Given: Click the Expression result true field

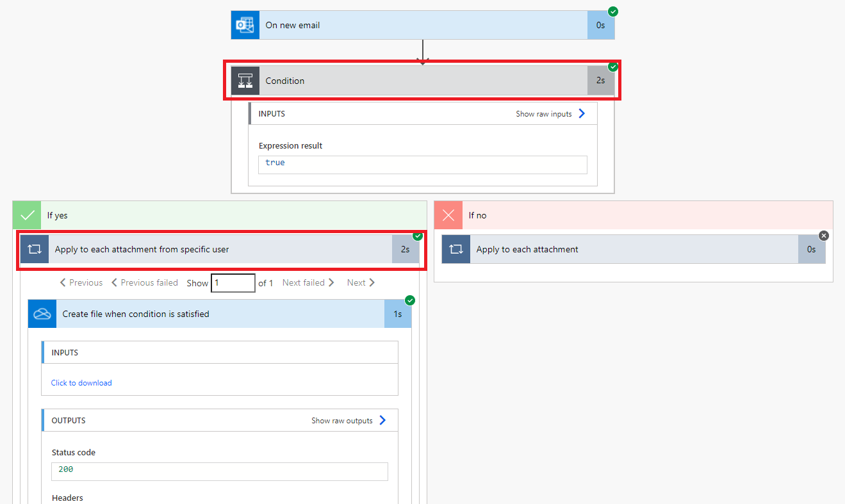Looking at the screenshot, I should coord(423,165).
